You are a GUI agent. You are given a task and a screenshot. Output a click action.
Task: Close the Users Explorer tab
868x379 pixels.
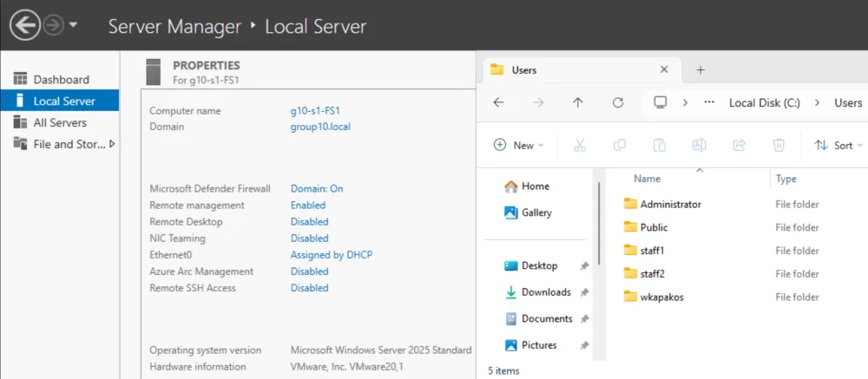664,69
